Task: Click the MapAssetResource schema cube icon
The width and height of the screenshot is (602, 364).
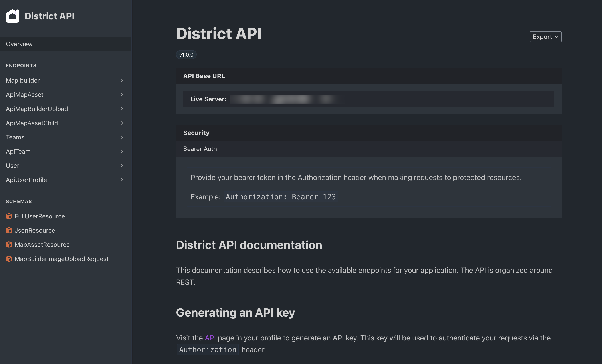Action: click(x=9, y=245)
